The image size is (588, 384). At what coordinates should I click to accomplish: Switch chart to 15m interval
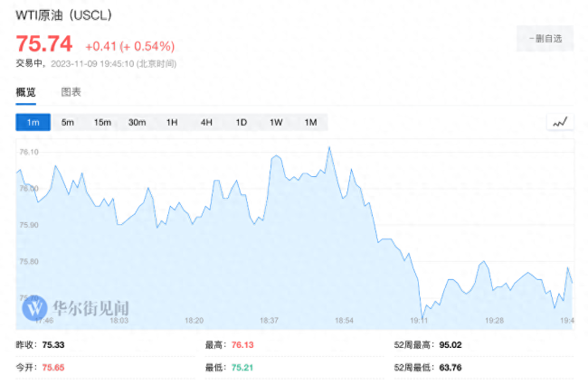pos(102,122)
